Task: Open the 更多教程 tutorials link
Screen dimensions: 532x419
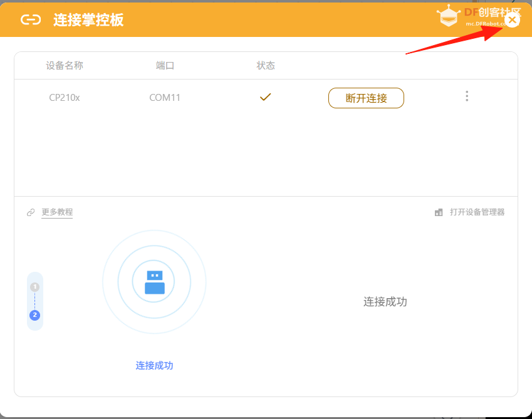Action: pos(57,212)
